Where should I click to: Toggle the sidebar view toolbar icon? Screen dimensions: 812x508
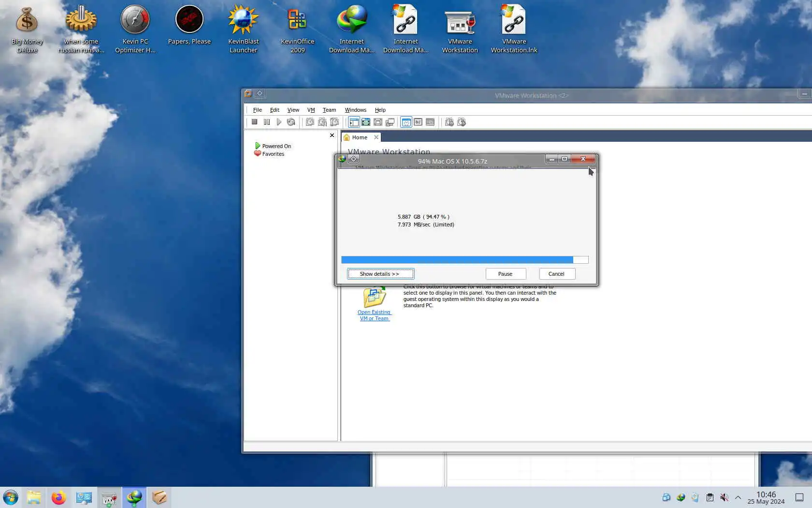tap(354, 122)
